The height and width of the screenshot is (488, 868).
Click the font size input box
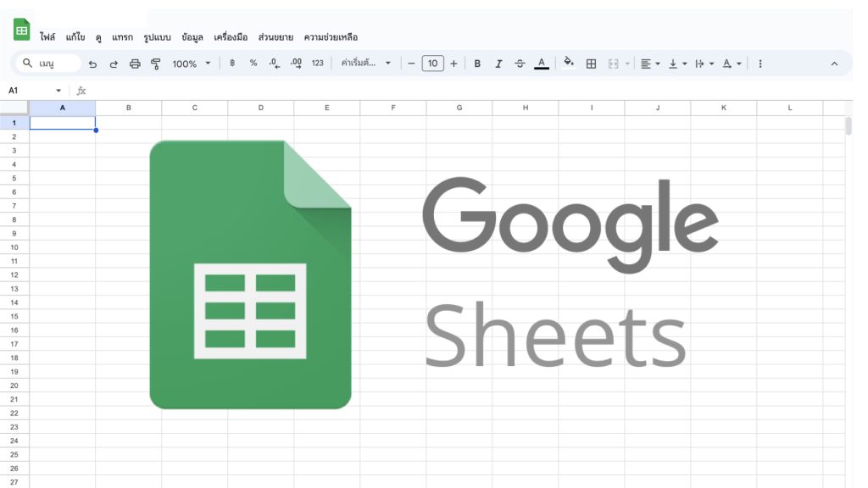[x=432, y=64]
